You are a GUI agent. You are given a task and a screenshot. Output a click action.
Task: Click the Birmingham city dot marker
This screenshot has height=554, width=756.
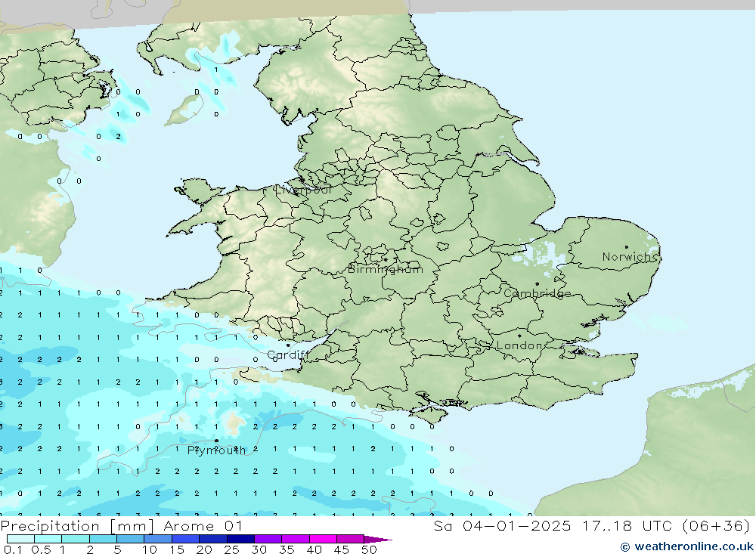386,259
